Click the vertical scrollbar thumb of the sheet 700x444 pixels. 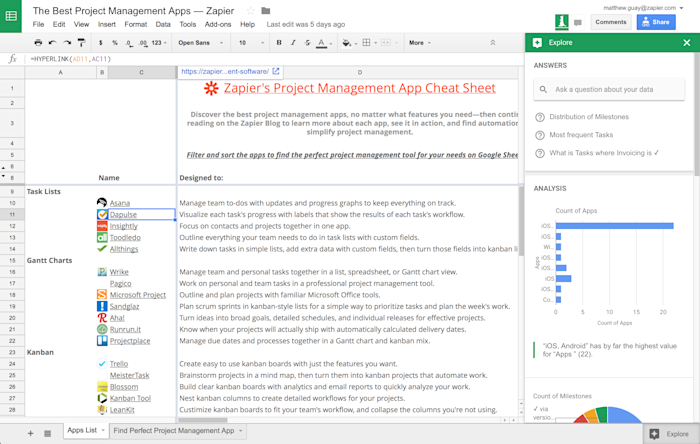521,220
